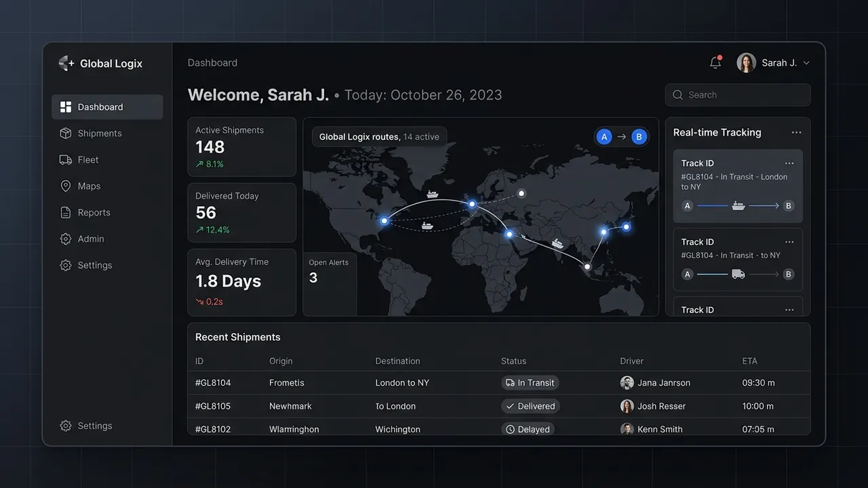Open the Avg. Delivery Time card
This screenshot has height=488, width=868.
tap(242, 282)
